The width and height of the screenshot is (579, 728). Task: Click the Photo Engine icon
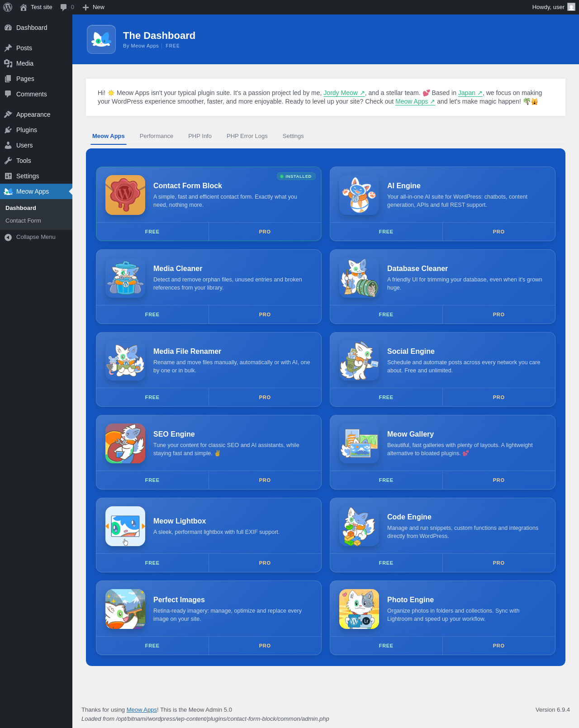[x=359, y=609]
